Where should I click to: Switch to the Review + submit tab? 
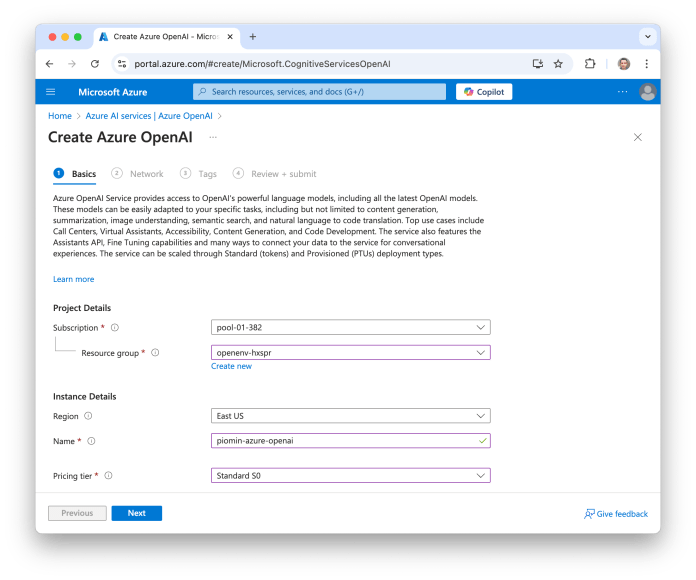pyautogui.click(x=275, y=174)
